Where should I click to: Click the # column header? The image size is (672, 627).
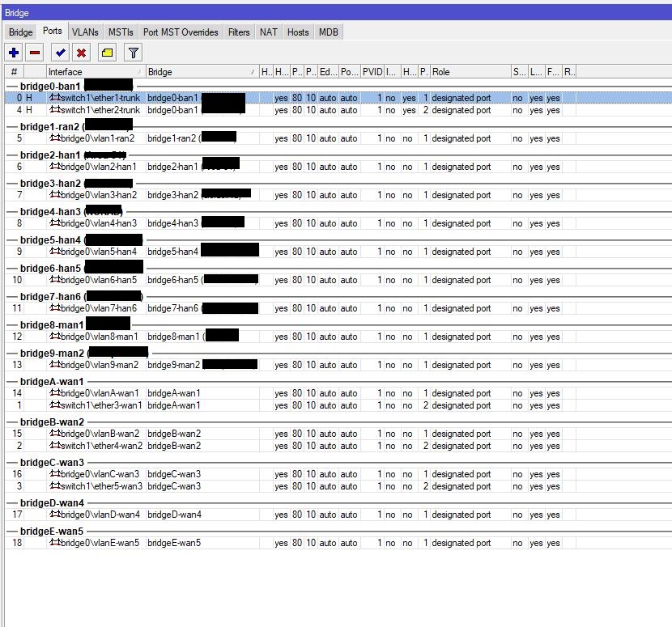(x=14, y=72)
